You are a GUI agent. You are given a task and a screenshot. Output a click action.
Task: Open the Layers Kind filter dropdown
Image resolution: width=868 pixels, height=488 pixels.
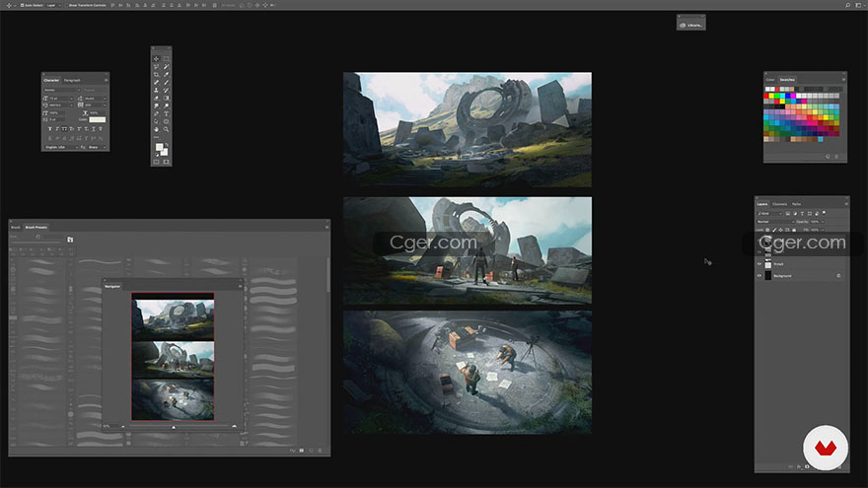tap(770, 214)
